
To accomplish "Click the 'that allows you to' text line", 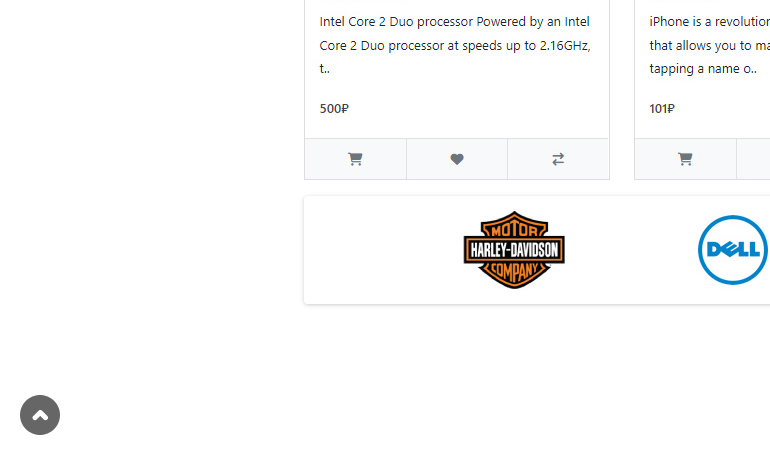I will (709, 45).
